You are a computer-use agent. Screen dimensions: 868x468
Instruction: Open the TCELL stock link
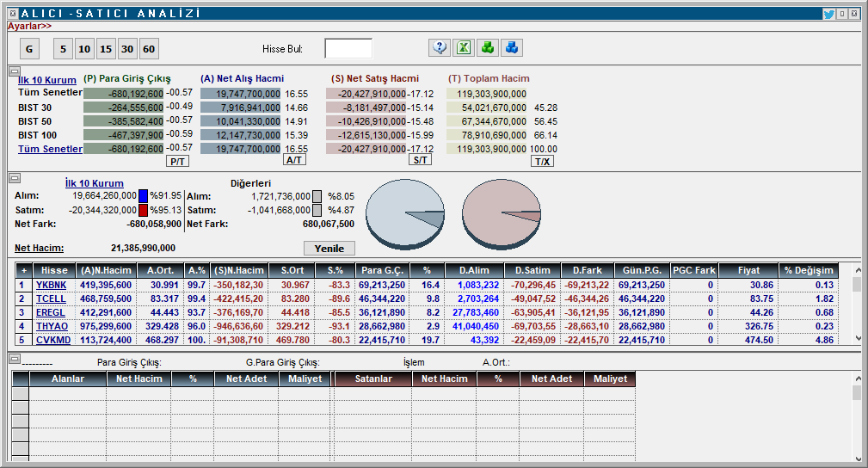(51, 299)
